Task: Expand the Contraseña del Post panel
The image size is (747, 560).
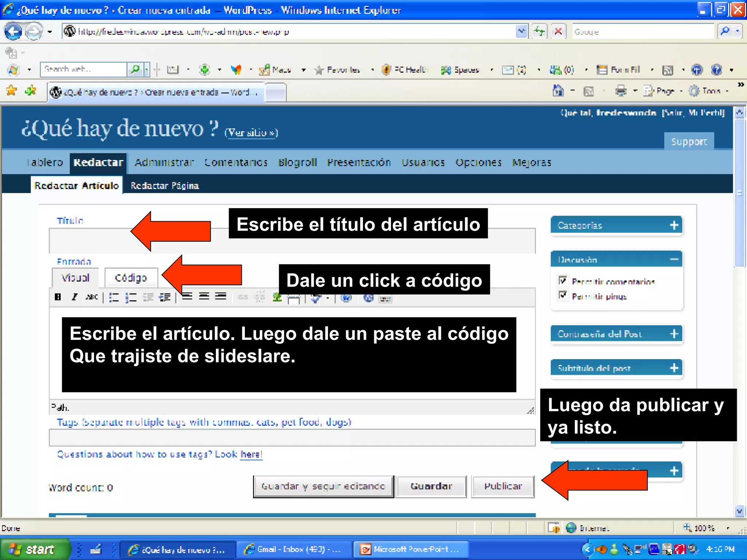Action: point(674,334)
